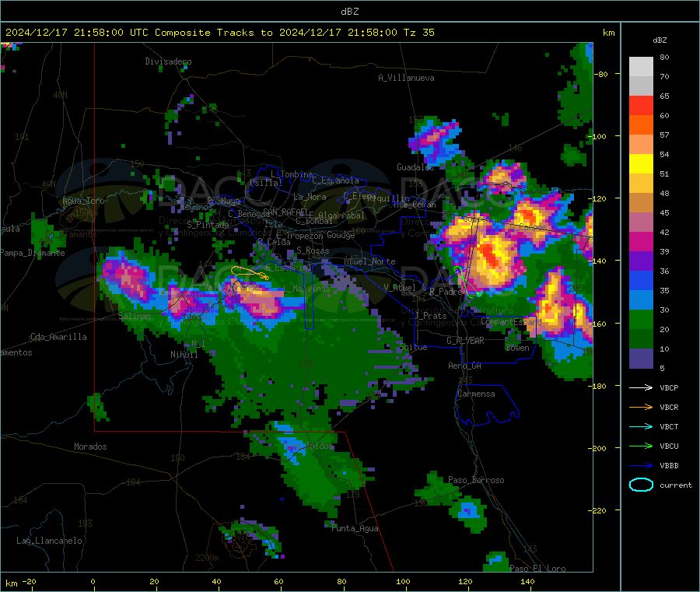Click the blue VBBB arrow legend icon

point(641,465)
